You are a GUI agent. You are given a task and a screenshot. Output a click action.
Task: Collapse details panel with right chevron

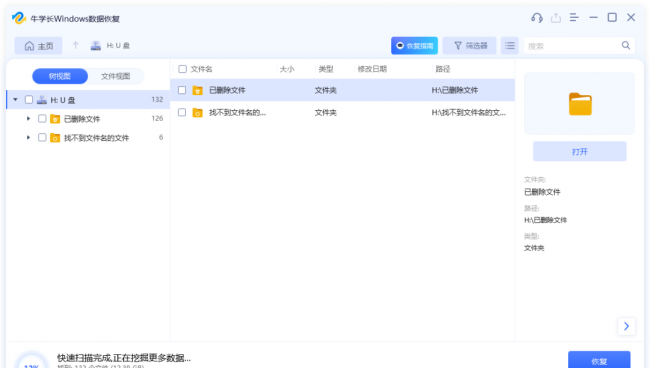pos(626,327)
